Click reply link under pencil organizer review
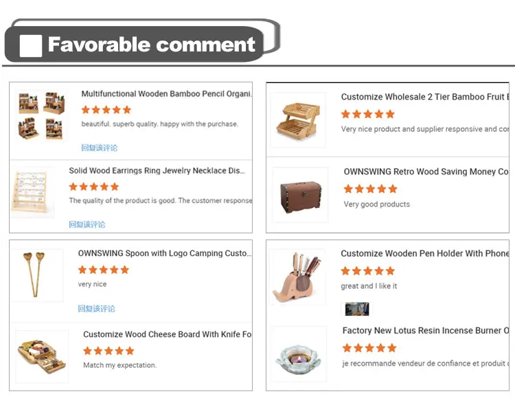Image resolution: width=515 pixels, height=420 pixels. (99, 148)
